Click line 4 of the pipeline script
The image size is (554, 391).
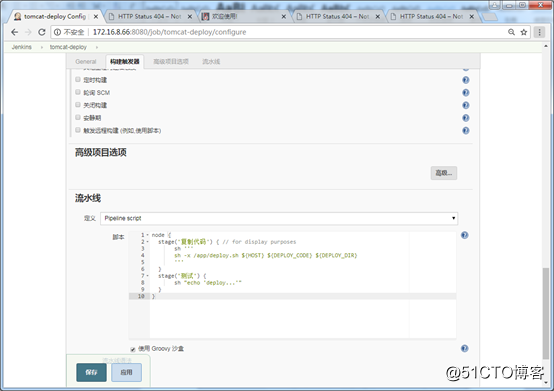pyautogui.click(x=266, y=255)
